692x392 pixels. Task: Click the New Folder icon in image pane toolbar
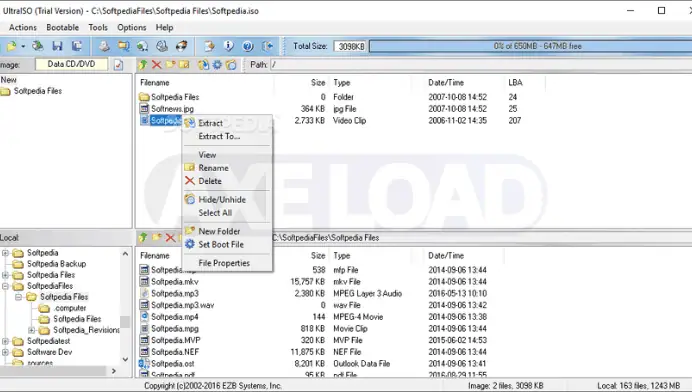coord(170,65)
